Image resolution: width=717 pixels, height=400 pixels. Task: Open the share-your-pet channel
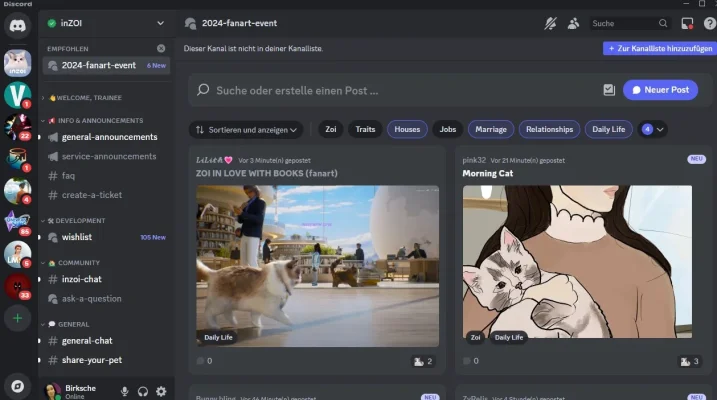[106, 360]
